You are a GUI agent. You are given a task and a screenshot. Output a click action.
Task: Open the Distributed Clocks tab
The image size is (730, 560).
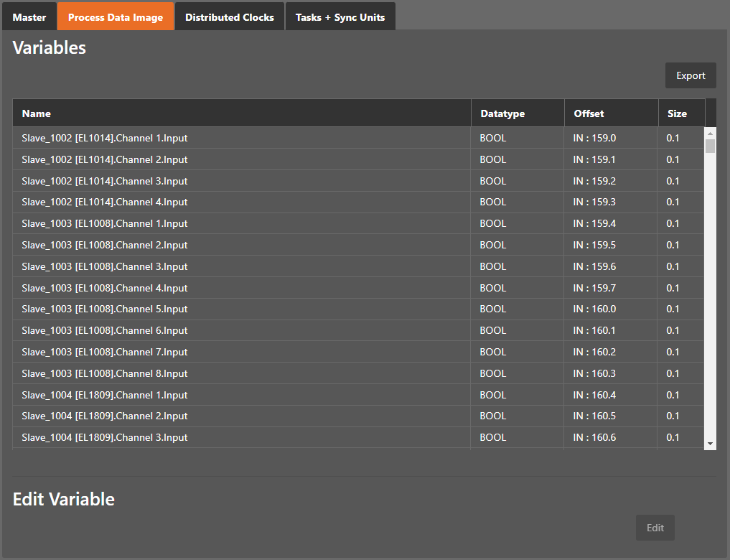(230, 17)
